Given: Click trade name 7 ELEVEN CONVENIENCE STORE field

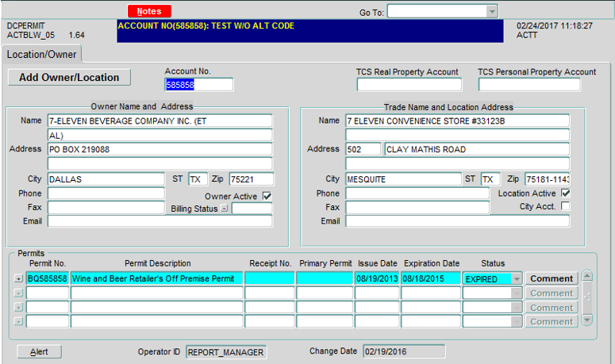Looking at the screenshot, I should (x=457, y=121).
